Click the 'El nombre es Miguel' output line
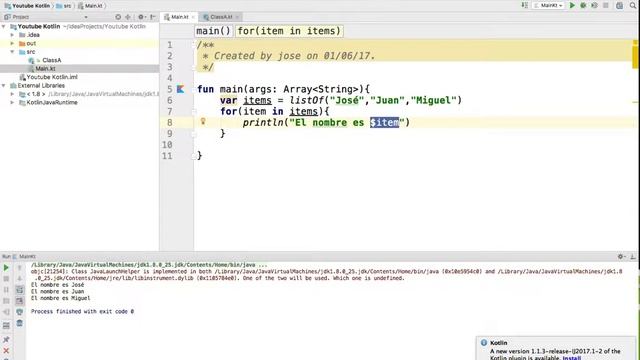 pos(61,298)
